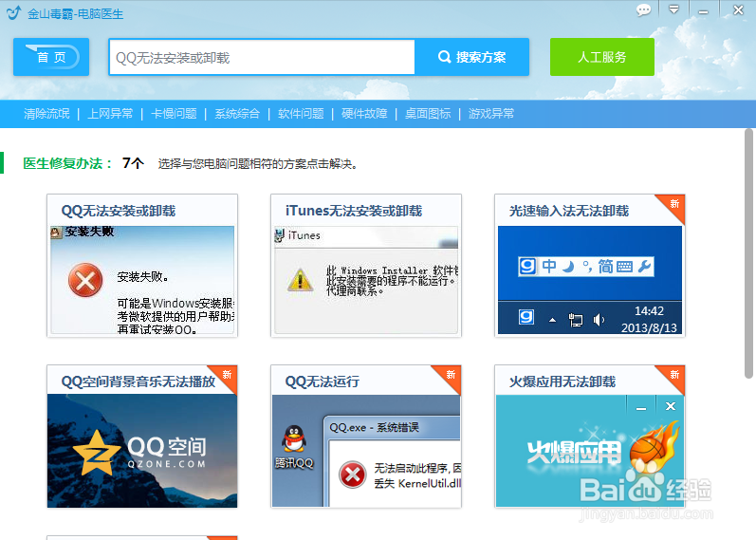Image resolution: width=756 pixels, height=540 pixels.
Task: Select the 软件问题 category
Action: point(301,113)
